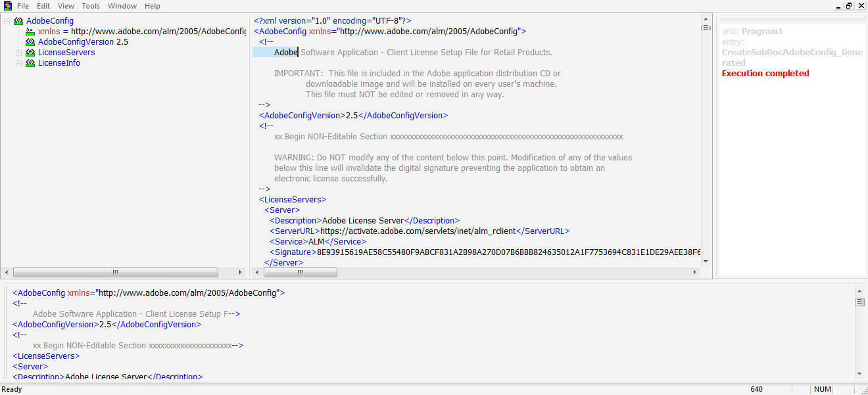The height and width of the screenshot is (395, 868).
Task: Click the xmlns attribute icon in the tree
Action: click(30, 31)
